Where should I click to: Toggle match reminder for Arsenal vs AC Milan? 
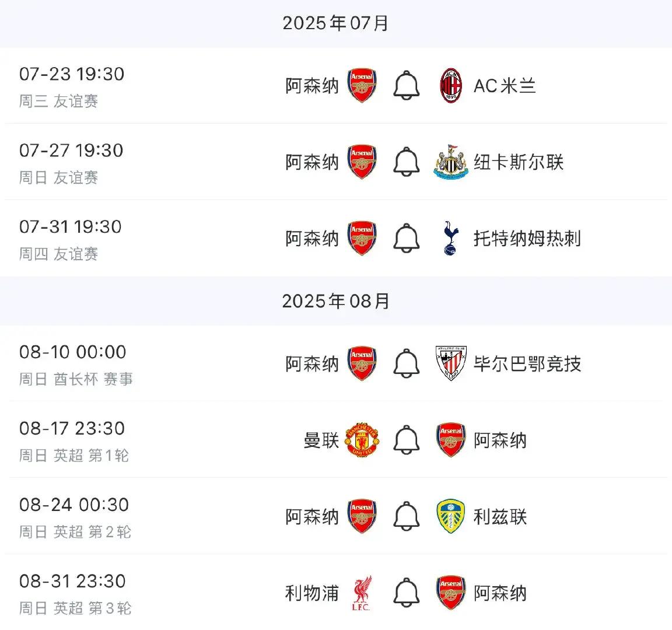406,85
